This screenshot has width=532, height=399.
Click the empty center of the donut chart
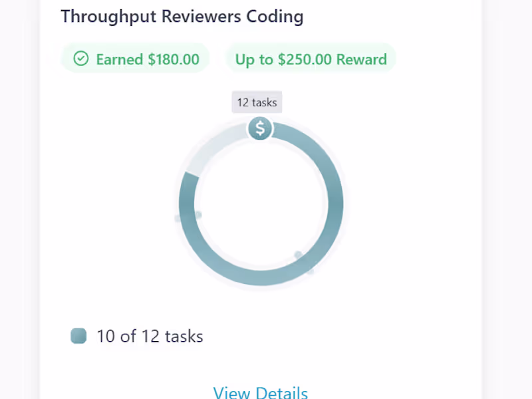tap(260, 203)
